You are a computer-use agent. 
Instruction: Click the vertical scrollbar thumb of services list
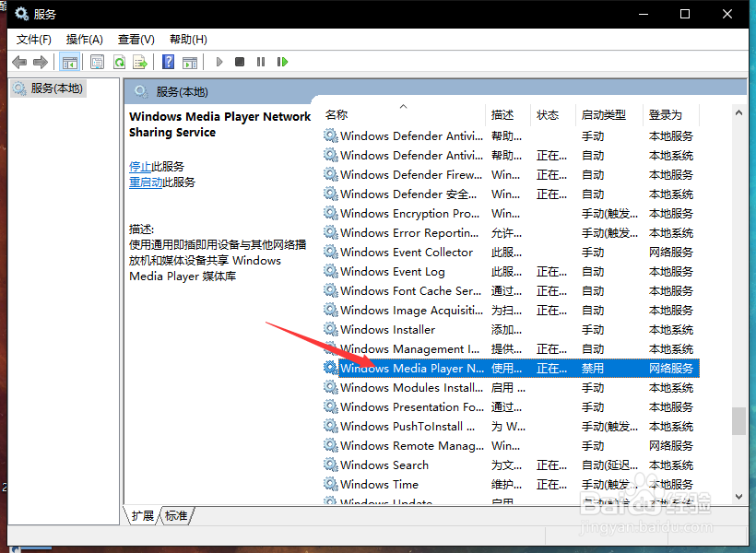[x=738, y=421]
